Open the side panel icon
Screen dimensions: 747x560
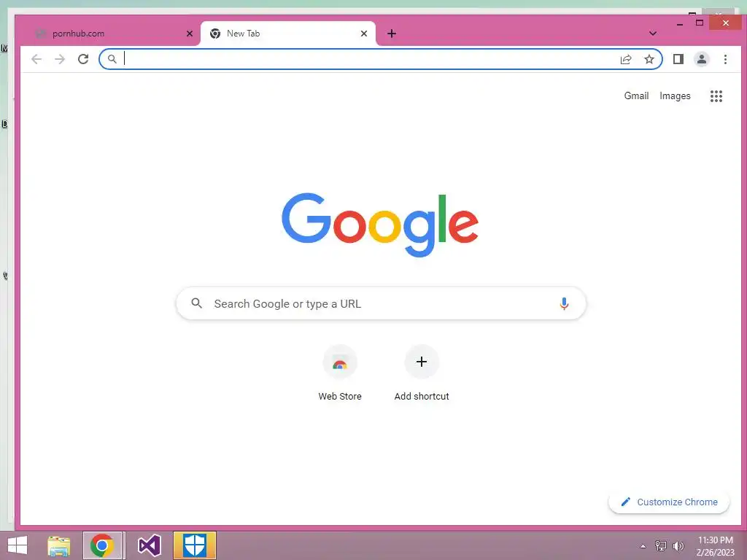pyautogui.click(x=678, y=59)
